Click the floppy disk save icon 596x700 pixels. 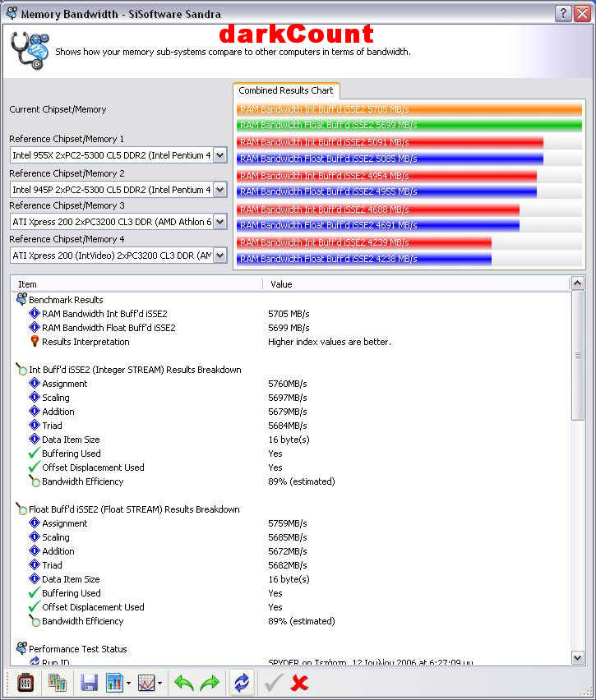click(x=89, y=683)
